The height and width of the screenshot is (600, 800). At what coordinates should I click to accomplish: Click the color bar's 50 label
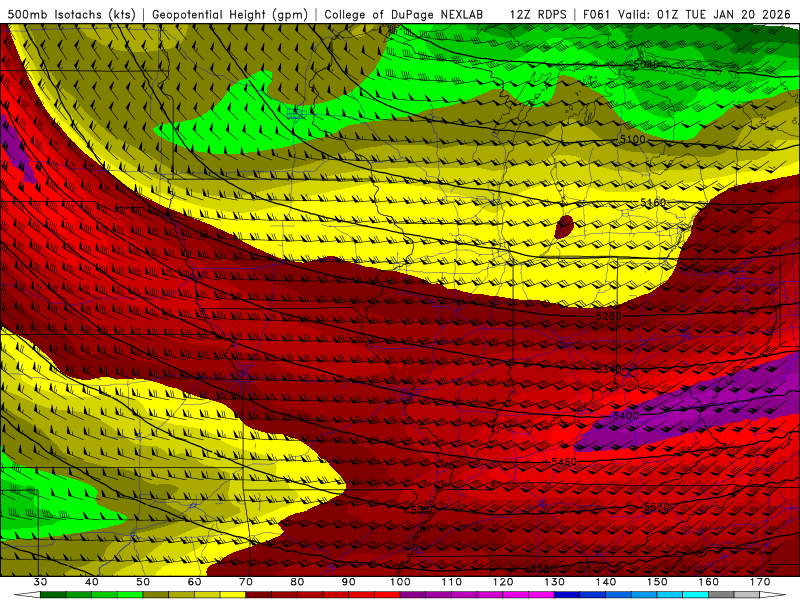[x=143, y=582]
